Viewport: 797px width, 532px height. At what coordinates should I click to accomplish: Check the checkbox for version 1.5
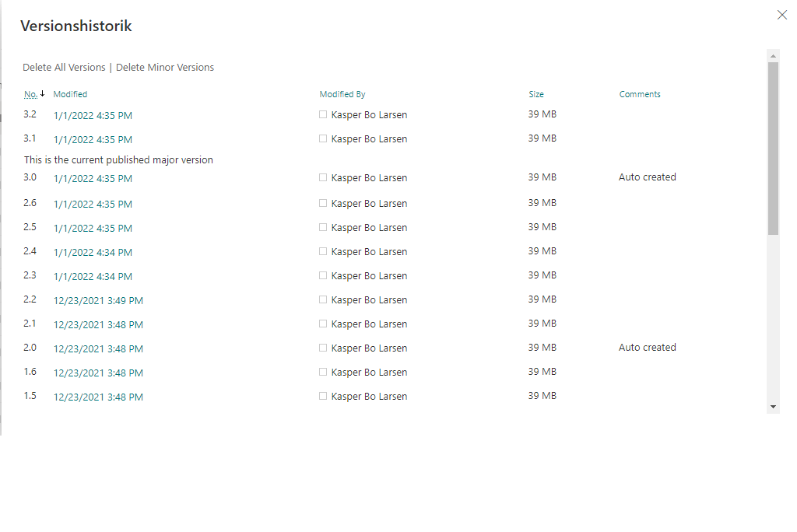pyautogui.click(x=322, y=395)
